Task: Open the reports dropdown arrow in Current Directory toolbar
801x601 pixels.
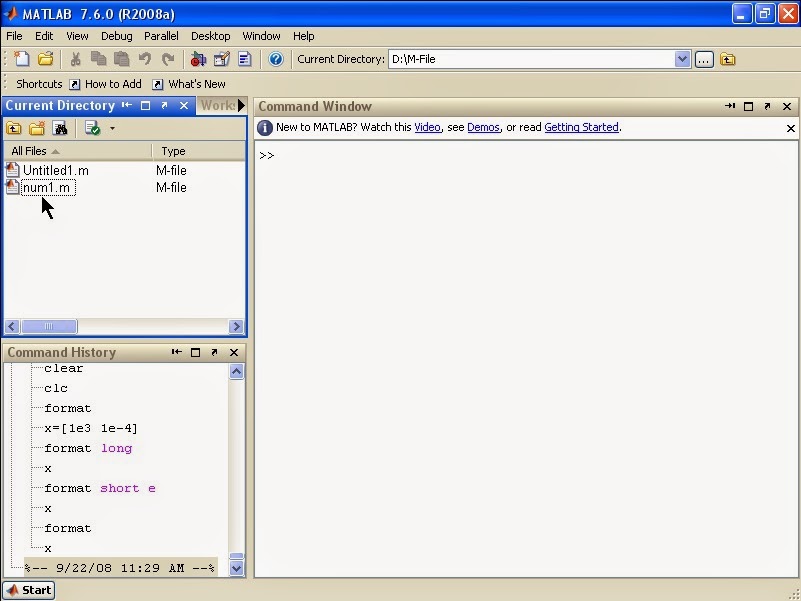Action: 111,128
